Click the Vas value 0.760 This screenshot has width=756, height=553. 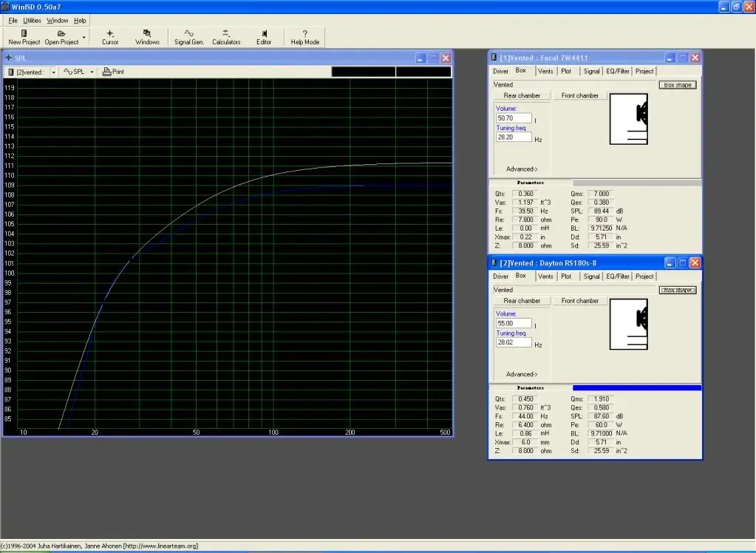(x=525, y=408)
